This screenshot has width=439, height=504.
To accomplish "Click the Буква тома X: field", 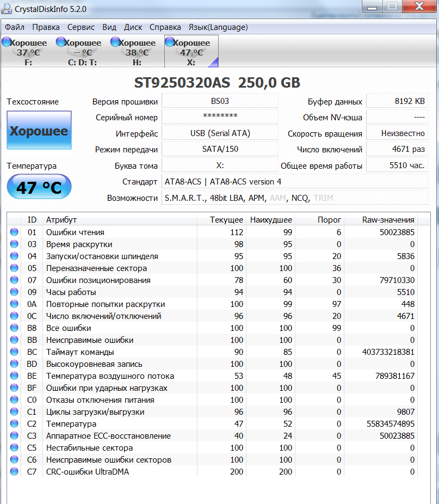I will click(x=220, y=165).
